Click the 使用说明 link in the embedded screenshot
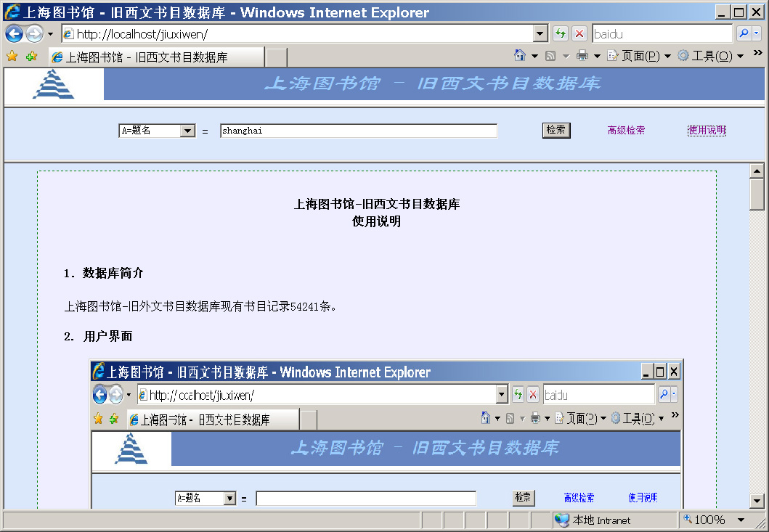Image resolution: width=769 pixels, height=532 pixels. click(643, 498)
